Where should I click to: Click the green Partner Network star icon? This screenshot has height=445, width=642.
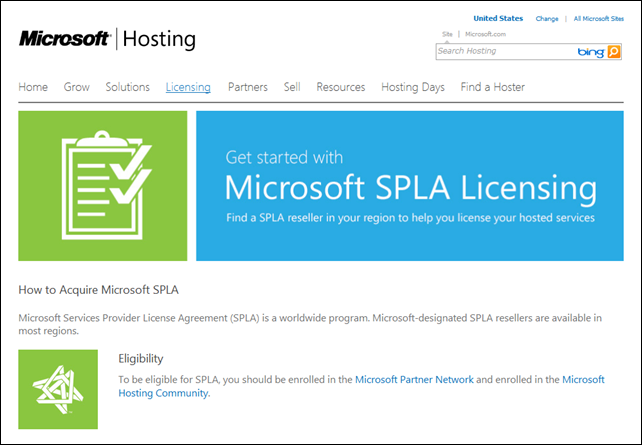[58, 389]
